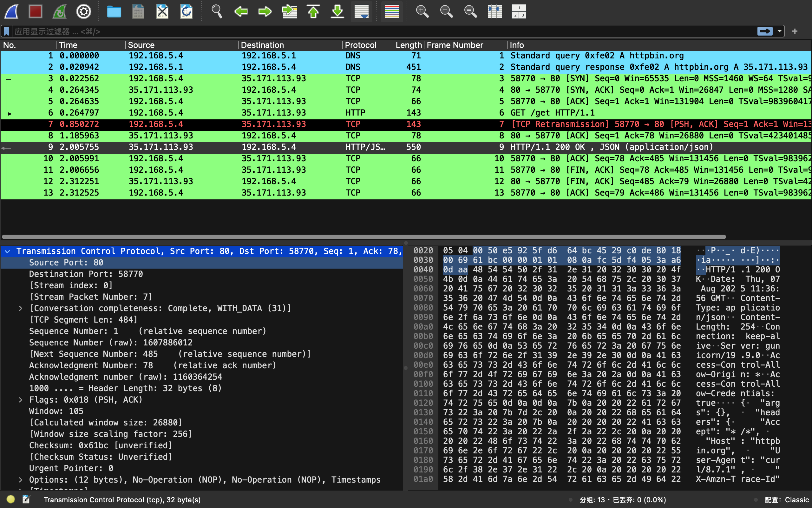812x508 pixels.
Task: Select Window: 105 field
Action: click(201, 411)
